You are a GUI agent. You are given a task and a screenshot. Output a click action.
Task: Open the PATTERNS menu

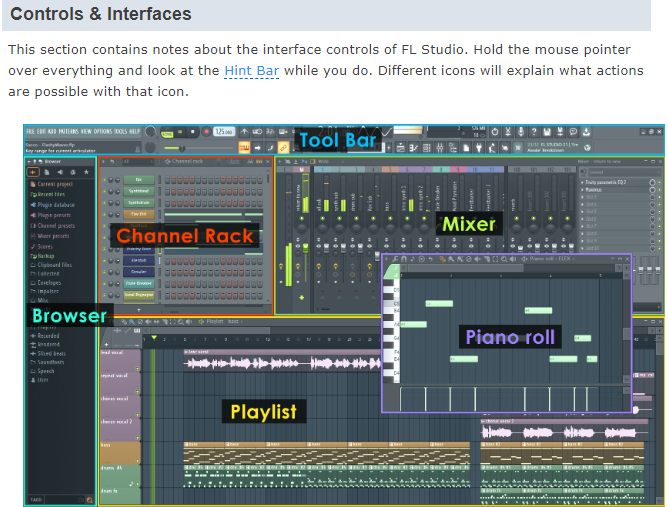[x=68, y=132]
